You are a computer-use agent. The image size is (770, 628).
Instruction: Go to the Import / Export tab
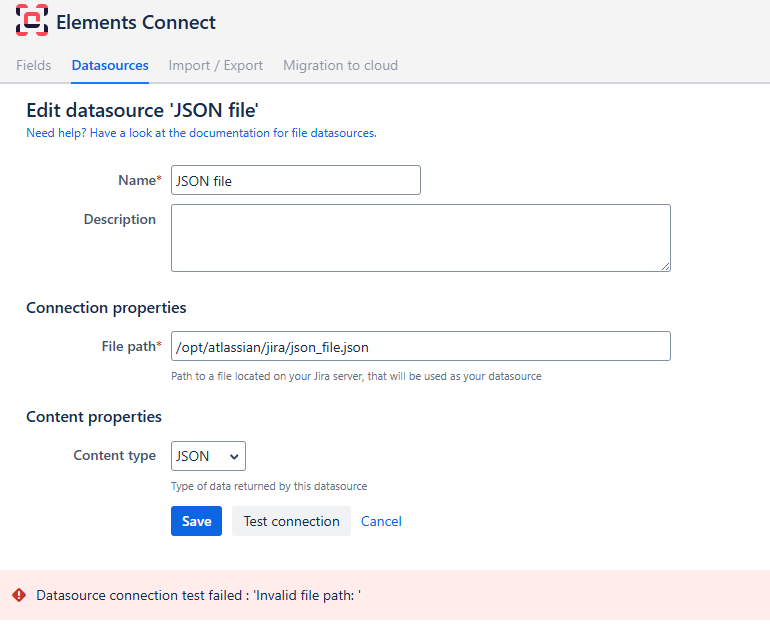(216, 65)
